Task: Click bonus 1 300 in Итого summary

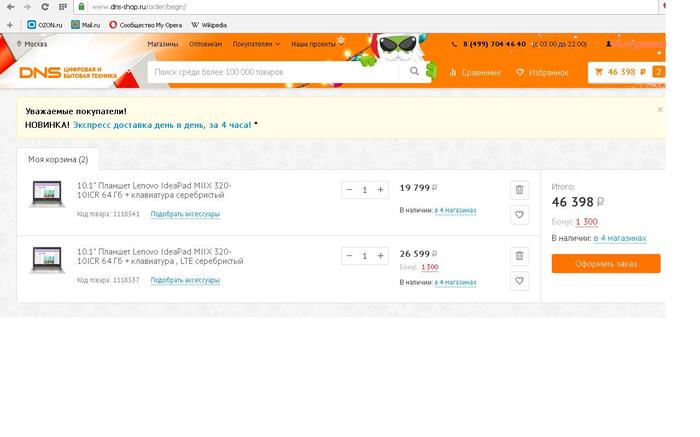Action: [x=587, y=221]
